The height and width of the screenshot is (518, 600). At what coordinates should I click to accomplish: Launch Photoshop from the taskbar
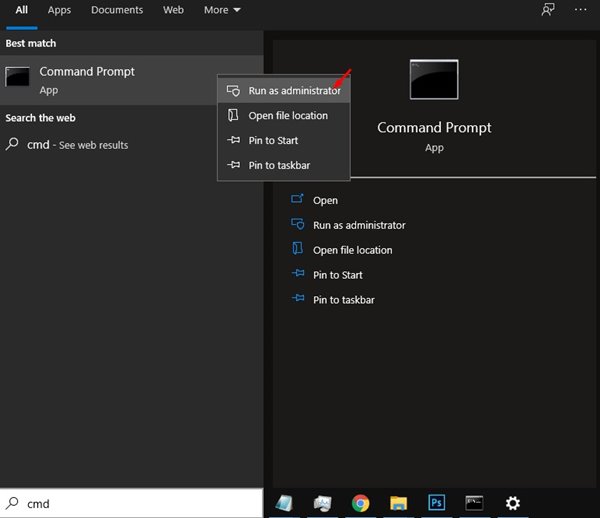pyautogui.click(x=437, y=503)
